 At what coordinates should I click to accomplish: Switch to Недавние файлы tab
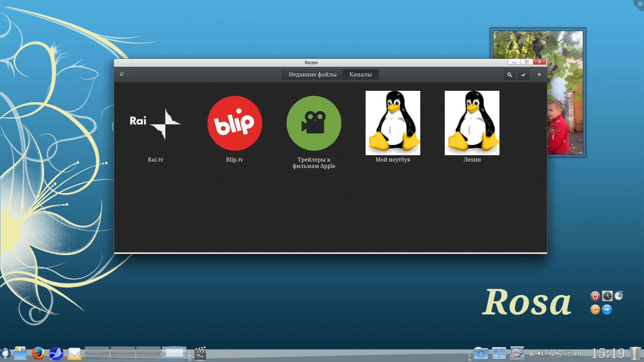[312, 74]
